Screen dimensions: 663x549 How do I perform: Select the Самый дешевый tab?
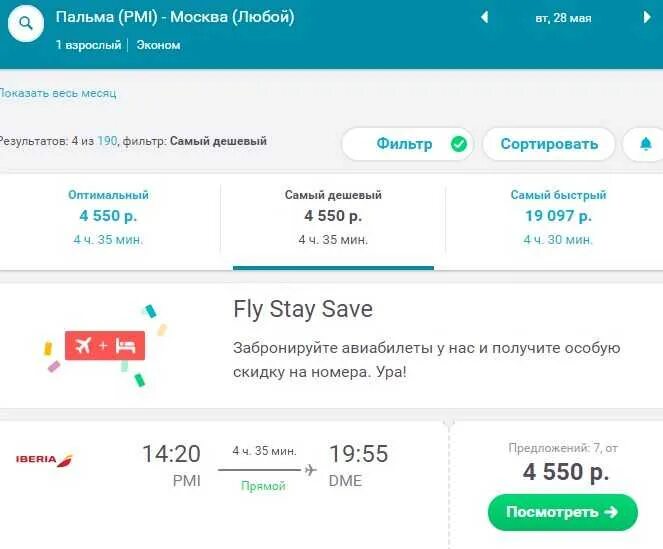333,217
